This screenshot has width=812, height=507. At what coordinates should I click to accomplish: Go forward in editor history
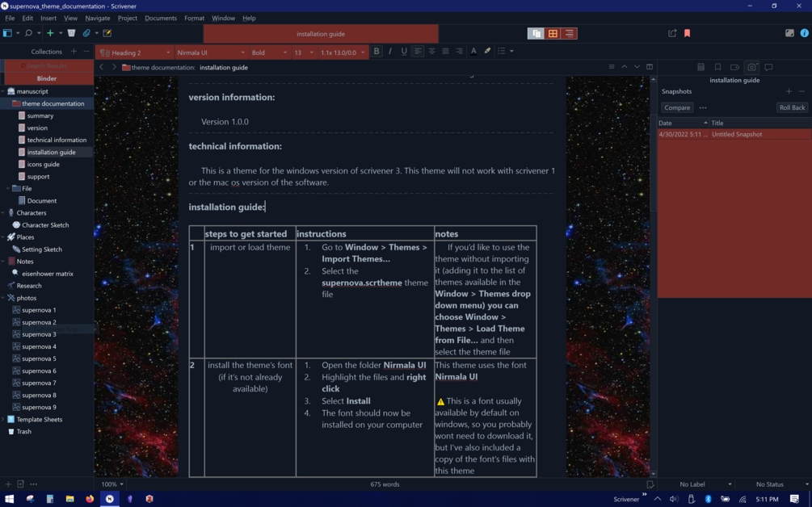(114, 67)
